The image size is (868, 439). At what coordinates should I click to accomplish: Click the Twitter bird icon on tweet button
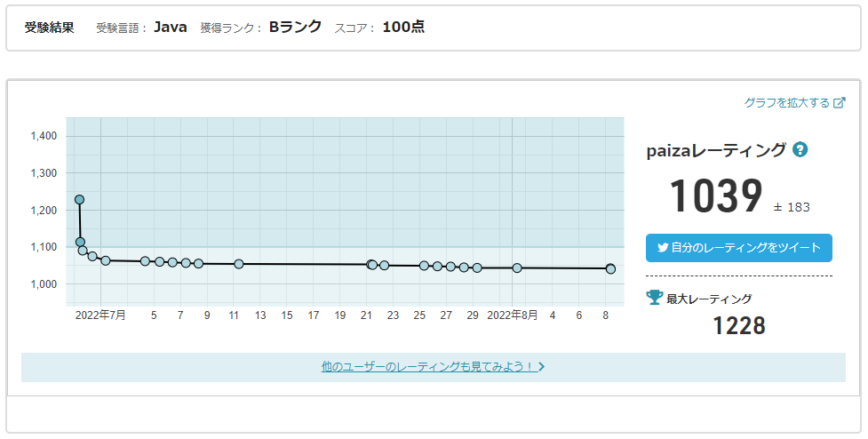tap(663, 248)
